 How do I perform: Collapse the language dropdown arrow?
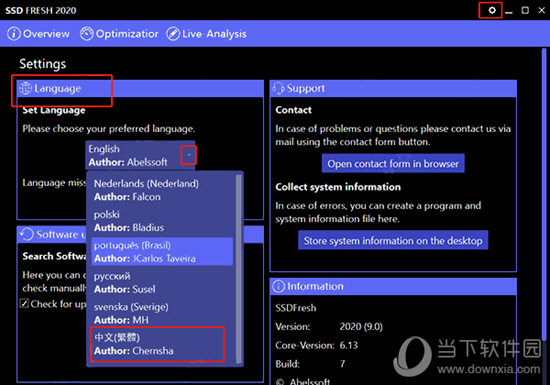coord(189,155)
